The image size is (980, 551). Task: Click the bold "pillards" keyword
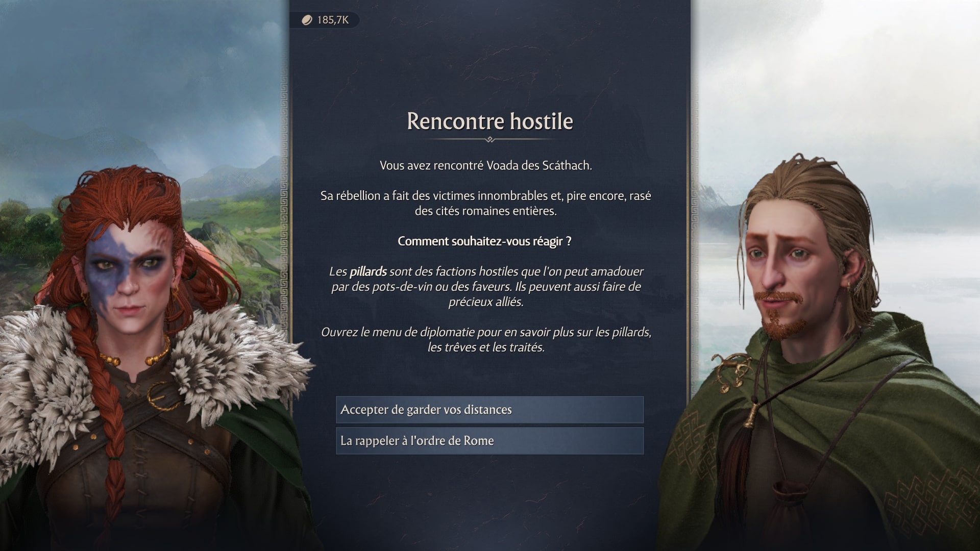368,271
